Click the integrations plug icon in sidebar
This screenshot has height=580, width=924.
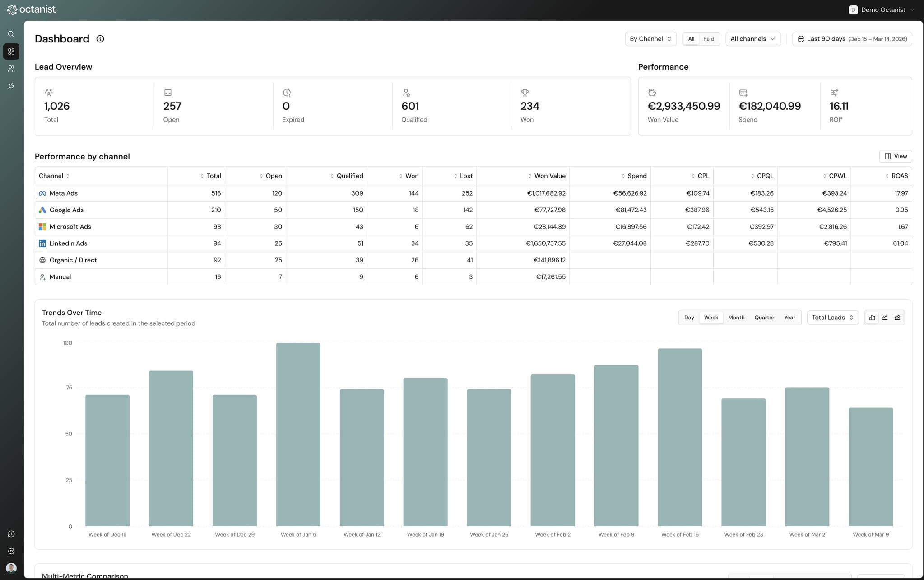(11, 86)
